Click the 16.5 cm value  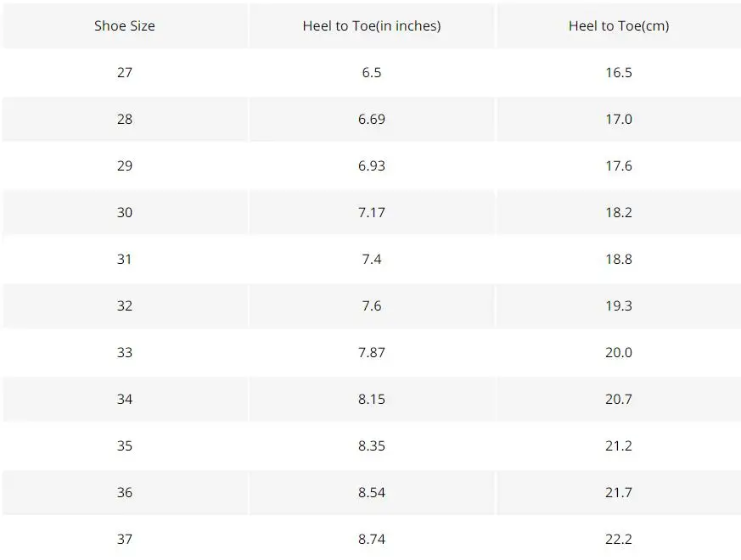(x=619, y=73)
